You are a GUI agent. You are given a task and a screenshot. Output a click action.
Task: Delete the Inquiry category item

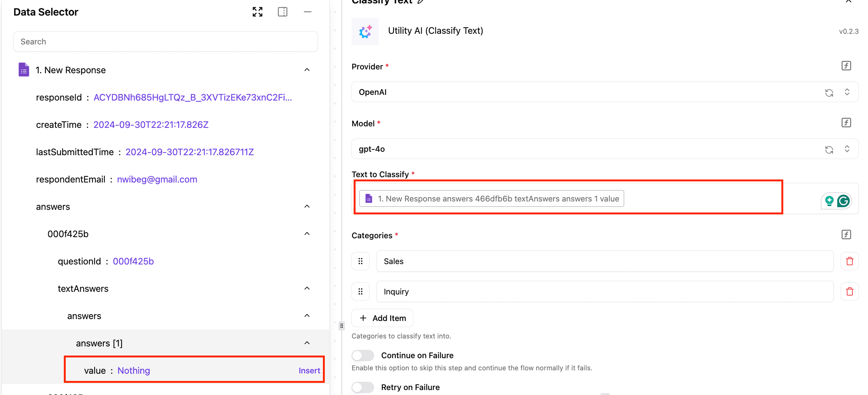point(849,291)
